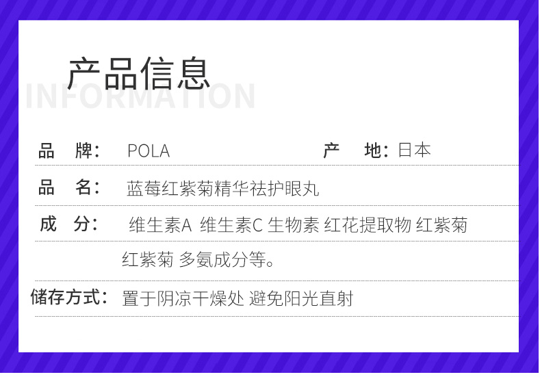The height and width of the screenshot is (392, 540).
Task: Click the 日本 origin value
Action: pyautogui.click(x=414, y=151)
